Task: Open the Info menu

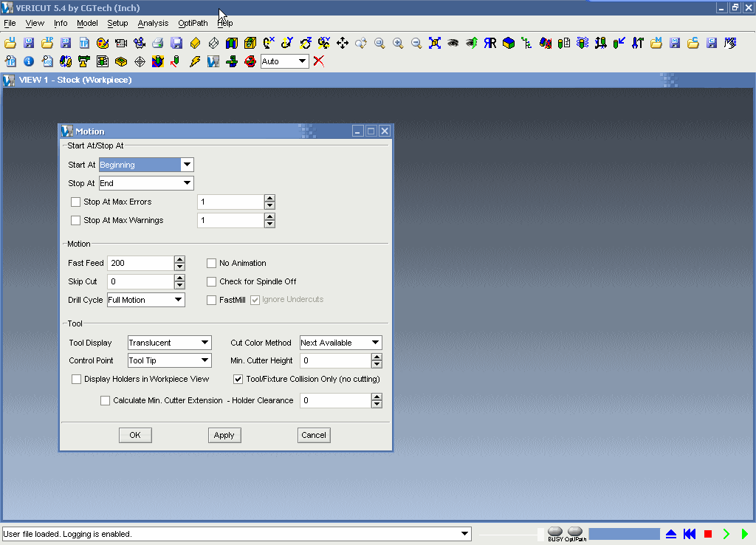Action: [x=61, y=23]
